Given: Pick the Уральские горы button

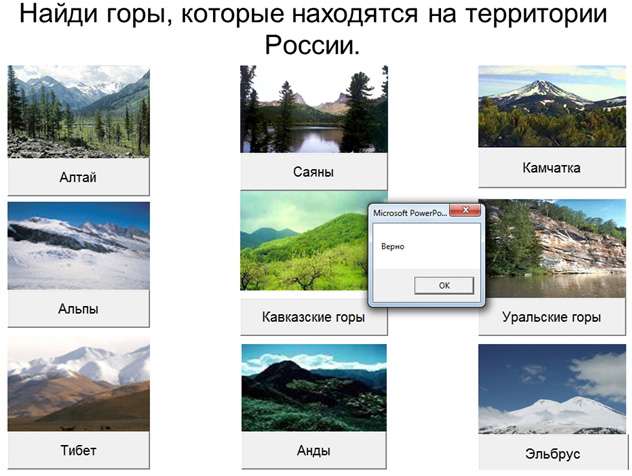Looking at the screenshot, I should tap(552, 317).
